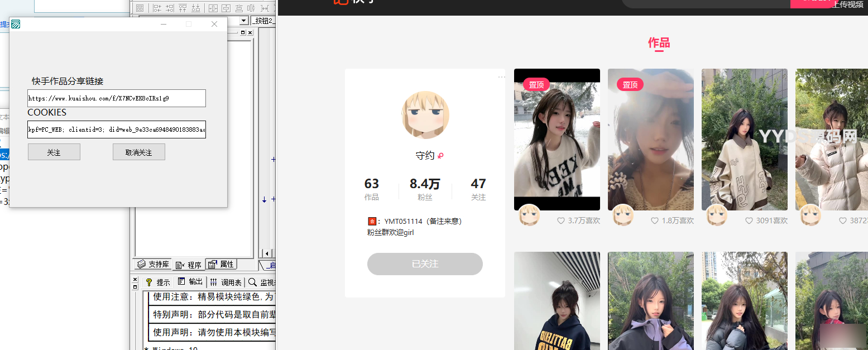Image resolution: width=868 pixels, height=350 pixels.
Task: Click the 特别声明 line in output panel
Action: (214, 315)
